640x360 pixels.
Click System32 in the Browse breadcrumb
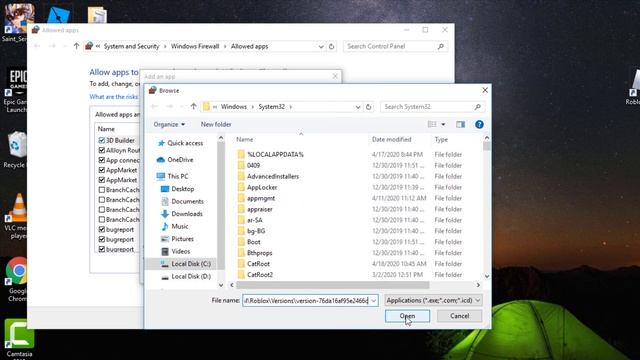tap(271, 107)
